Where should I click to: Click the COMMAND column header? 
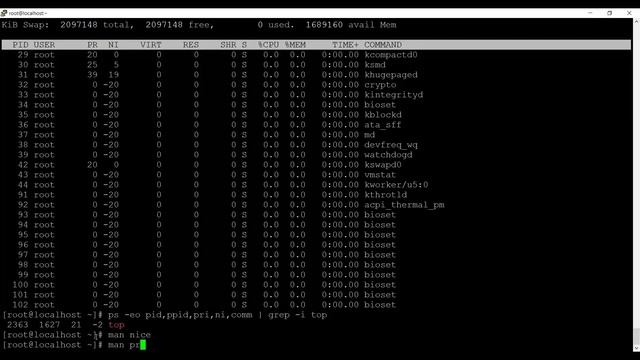pos(383,45)
